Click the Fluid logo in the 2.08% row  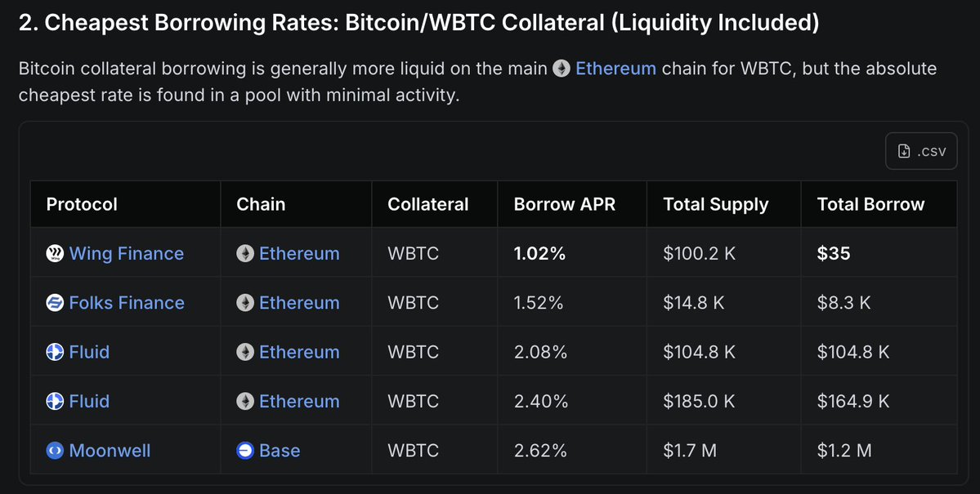tap(55, 352)
